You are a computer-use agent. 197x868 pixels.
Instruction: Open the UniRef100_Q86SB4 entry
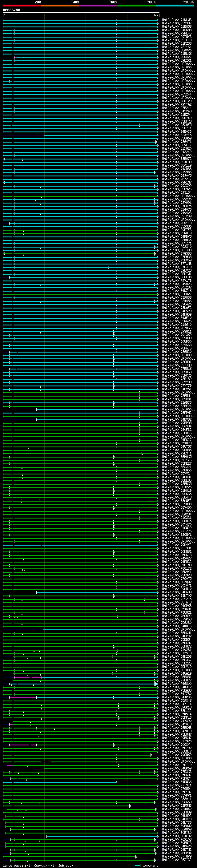click(x=176, y=426)
